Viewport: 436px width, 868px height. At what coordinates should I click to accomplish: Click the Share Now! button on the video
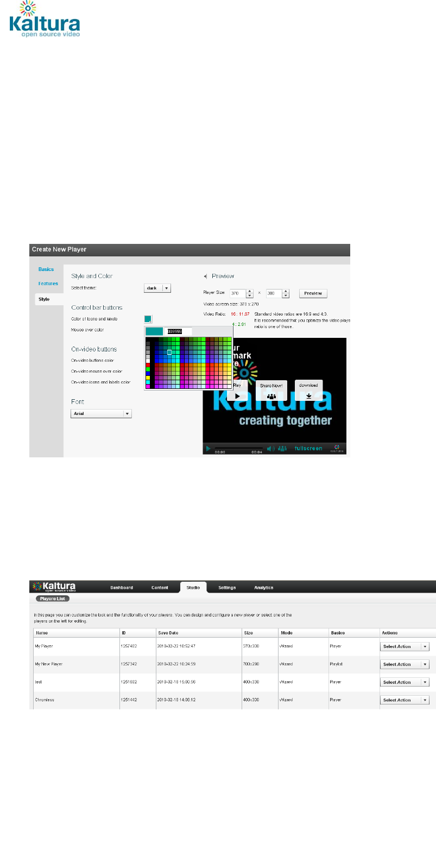click(271, 391)
